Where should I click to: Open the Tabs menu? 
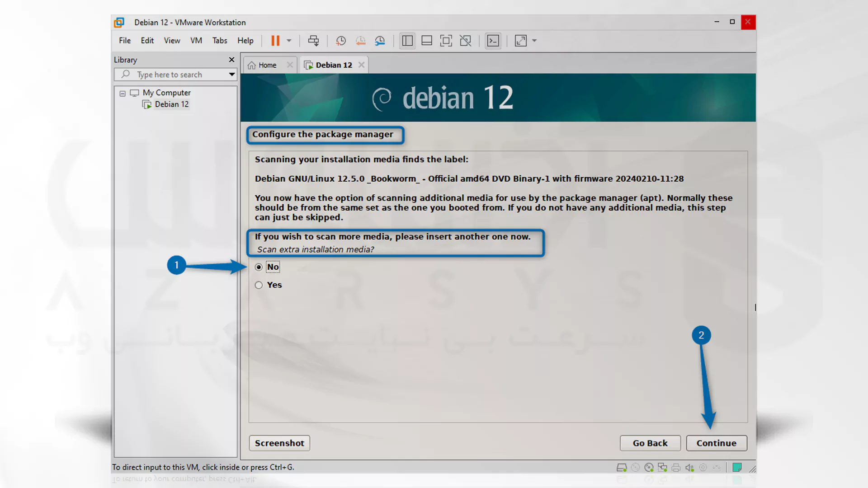coord(220,41)
